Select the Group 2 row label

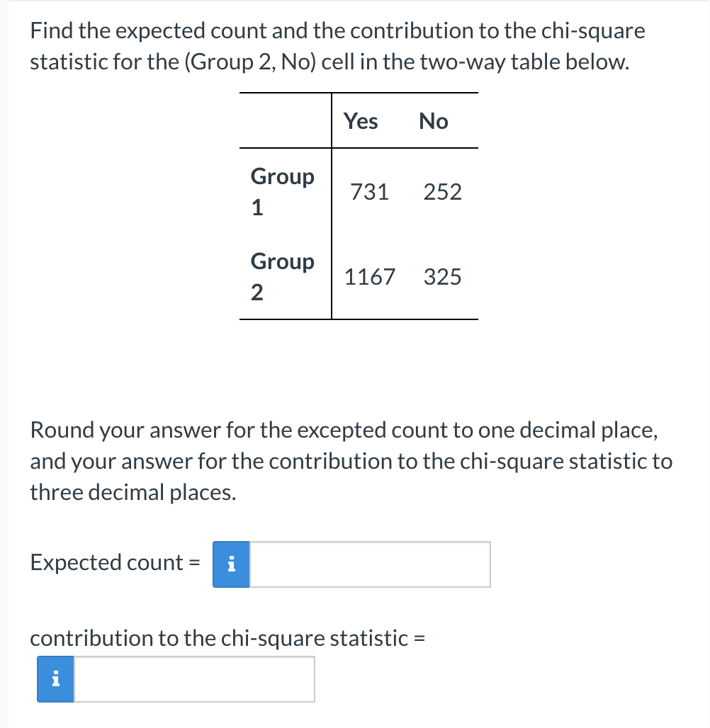[x=282, y=275]
